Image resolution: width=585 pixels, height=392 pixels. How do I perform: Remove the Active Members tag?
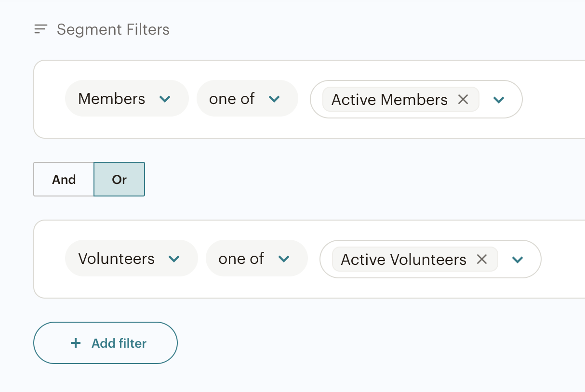coord(463,99)
